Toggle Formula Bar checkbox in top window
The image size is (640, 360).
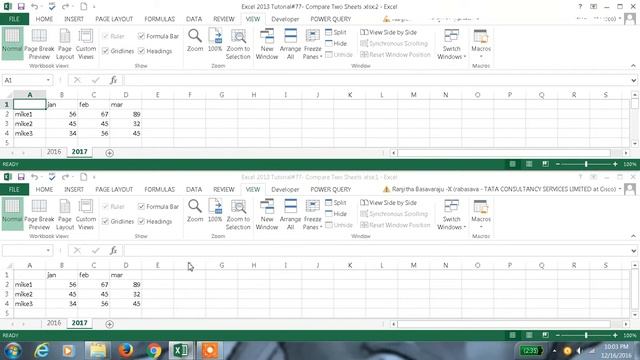tap(141, 36)
